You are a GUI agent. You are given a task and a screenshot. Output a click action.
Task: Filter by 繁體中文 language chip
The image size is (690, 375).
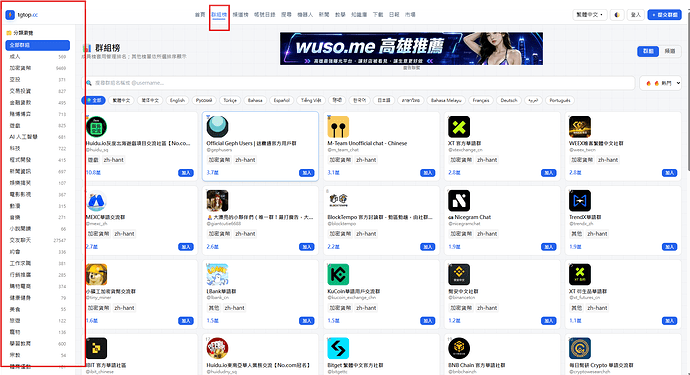[x=121, y=100]
